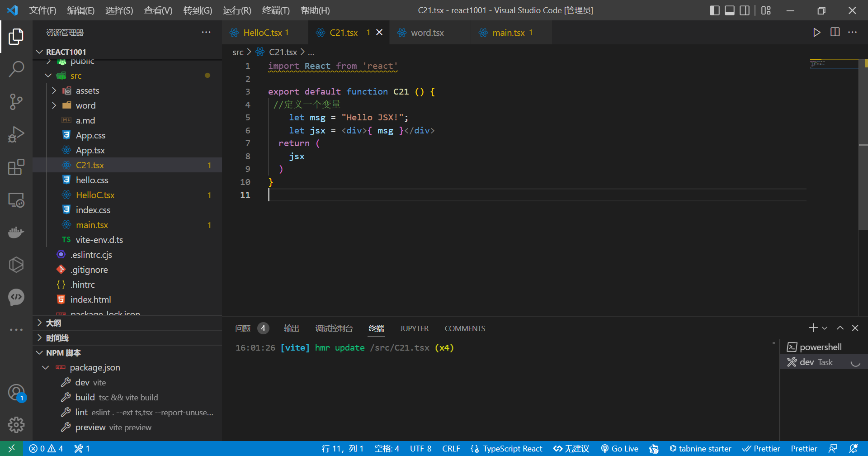Open Source Control view
The width and height of the screenshot is (868, 456).
(x=16, y=102)
